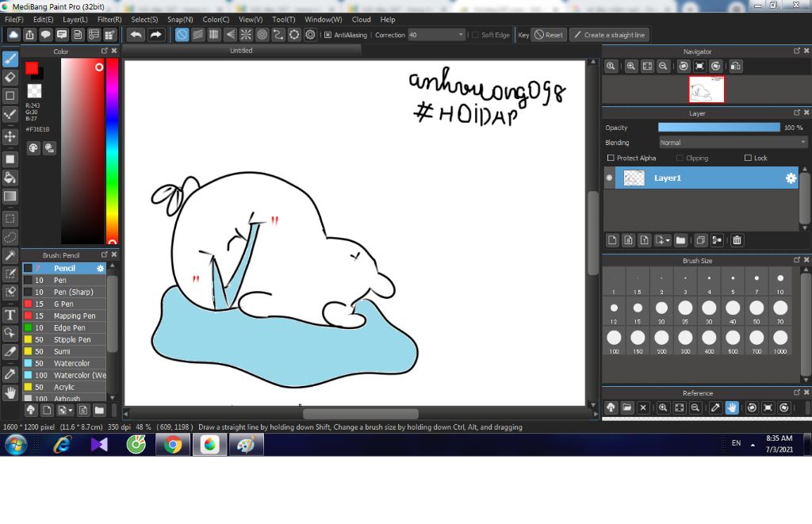Toggle the Soft Edge checkbox

(x=476, y=35)
